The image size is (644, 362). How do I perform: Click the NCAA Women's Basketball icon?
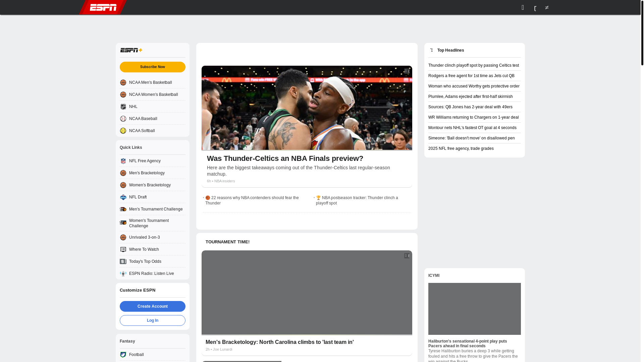[123, 95]
